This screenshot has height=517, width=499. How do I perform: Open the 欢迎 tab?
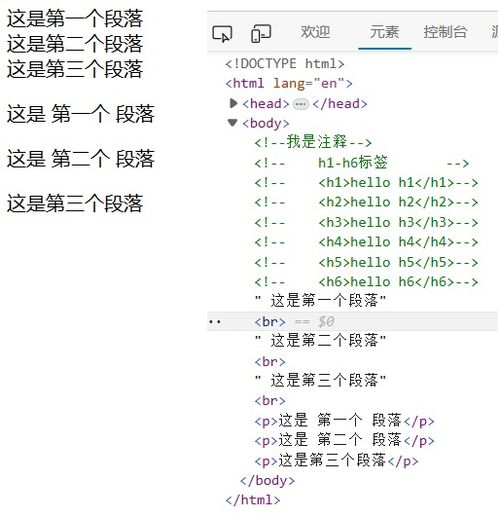click(315, 32)
